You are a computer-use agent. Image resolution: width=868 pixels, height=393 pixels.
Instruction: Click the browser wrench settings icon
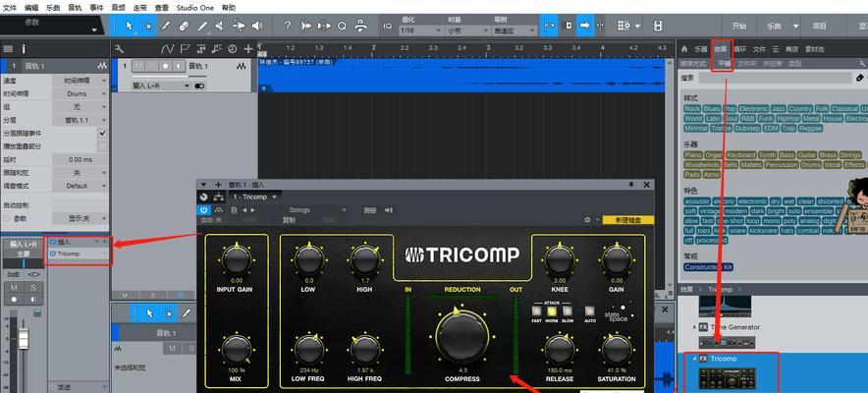[861, 64]
